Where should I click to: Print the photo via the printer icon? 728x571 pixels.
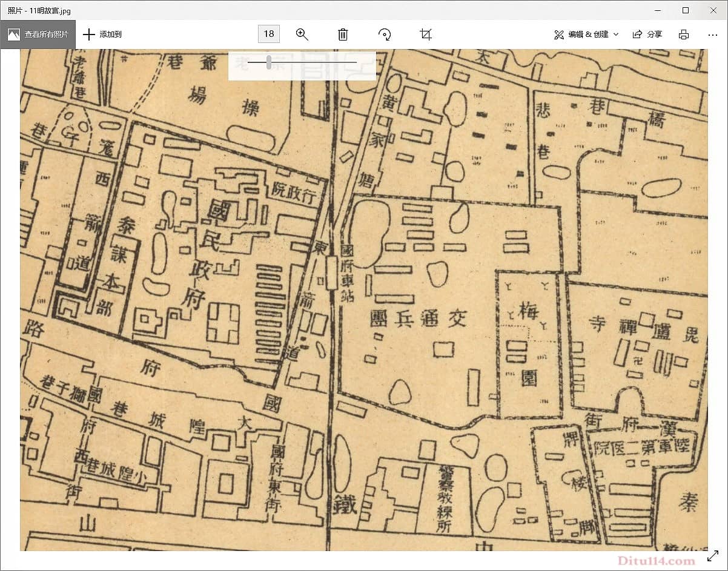click(684, 35)
